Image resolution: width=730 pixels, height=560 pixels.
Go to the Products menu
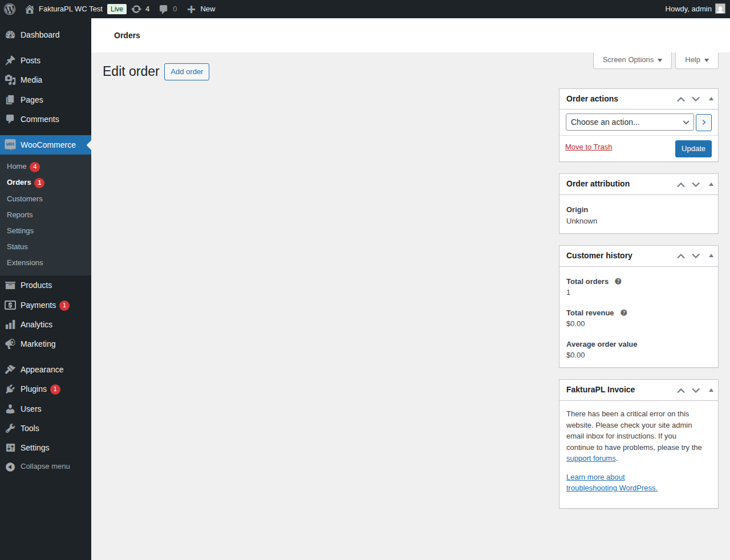click(x=36, y=285)
